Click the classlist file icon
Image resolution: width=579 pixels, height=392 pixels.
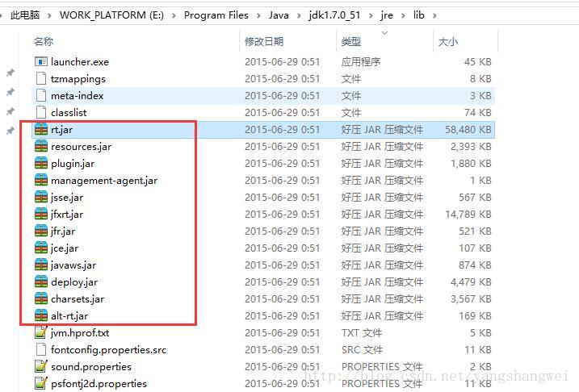pos(41,112)
